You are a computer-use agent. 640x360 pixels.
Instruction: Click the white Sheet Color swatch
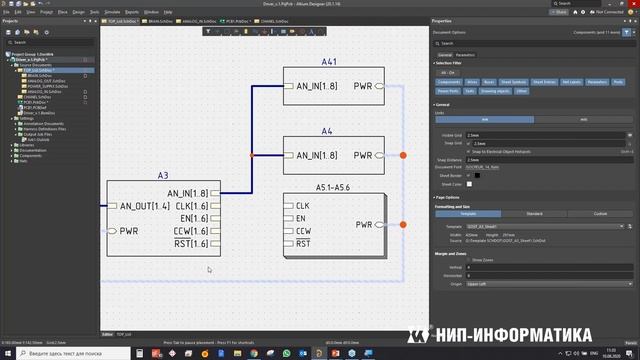[469, 184]
